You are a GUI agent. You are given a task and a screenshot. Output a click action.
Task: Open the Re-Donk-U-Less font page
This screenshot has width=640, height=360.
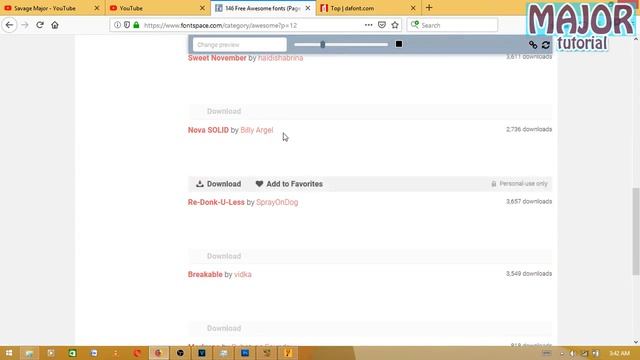tap(216, 202)
